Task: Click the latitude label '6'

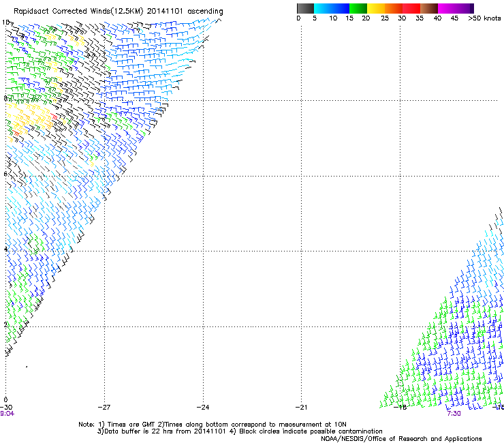Action: tap(5, 174)
